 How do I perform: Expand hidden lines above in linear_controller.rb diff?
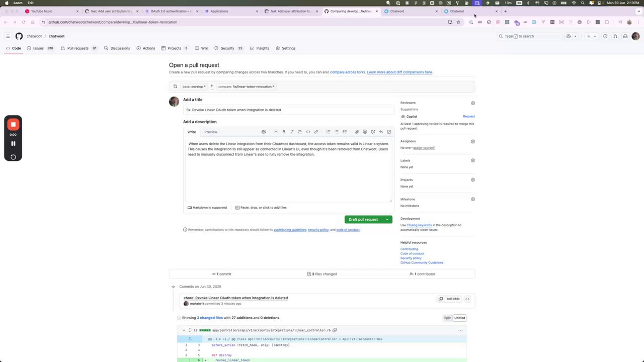(x=189, y=339)
